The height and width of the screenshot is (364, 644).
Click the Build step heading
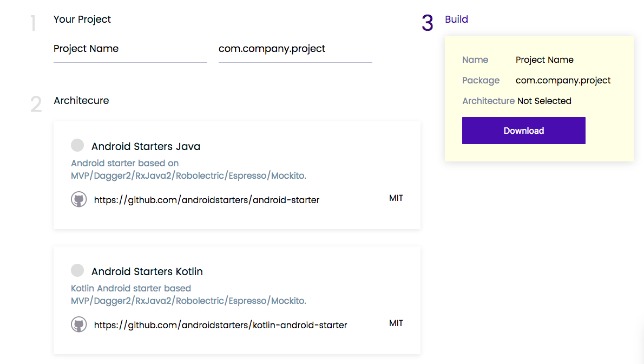click(456, 19)
